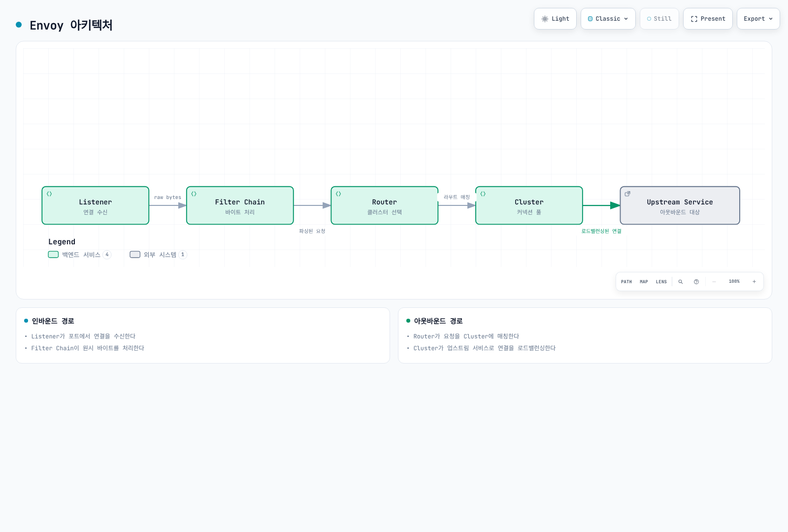Image resolution: width=788 pixels, height=532 pixels.
Task: Click the 100% zoom level readout
Action: click(x=734, y=282)
